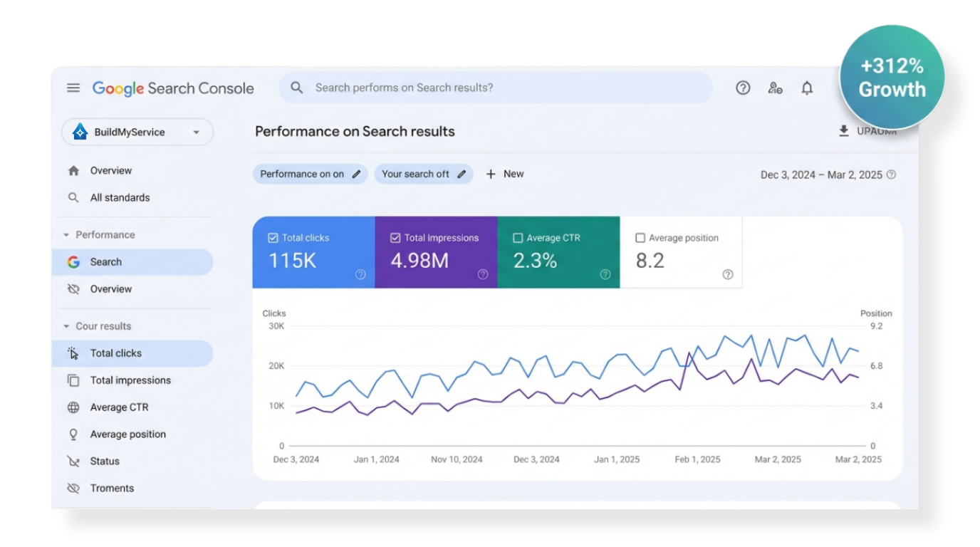This screenshot has height=547, width=980.
Task: Open the hamburger navigation menu
Action: 73,88
